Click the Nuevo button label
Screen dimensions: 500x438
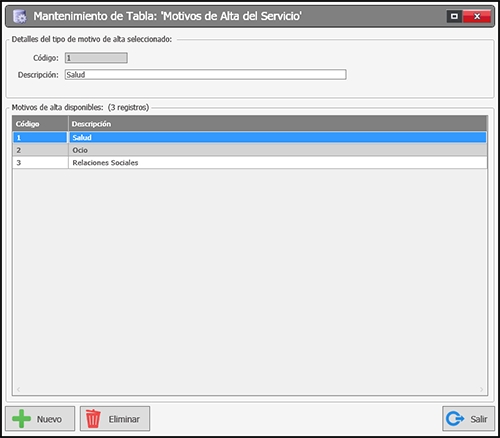pos(49,419)
